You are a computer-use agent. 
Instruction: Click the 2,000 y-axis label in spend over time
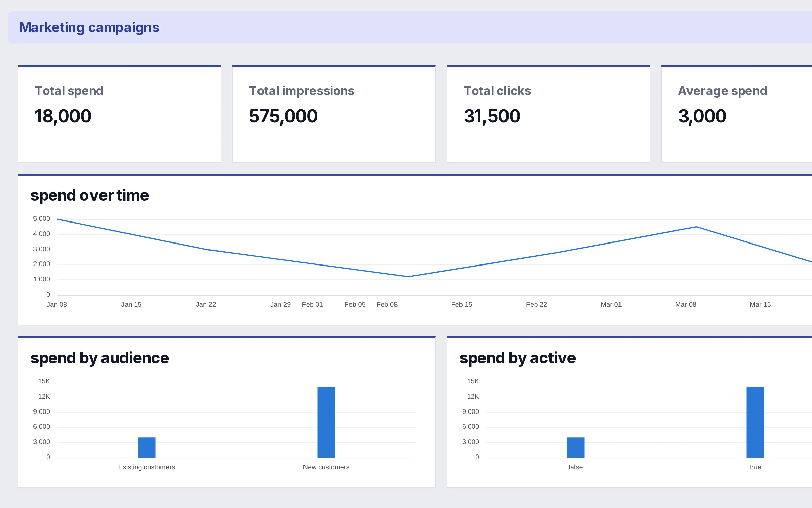point(41,264)
